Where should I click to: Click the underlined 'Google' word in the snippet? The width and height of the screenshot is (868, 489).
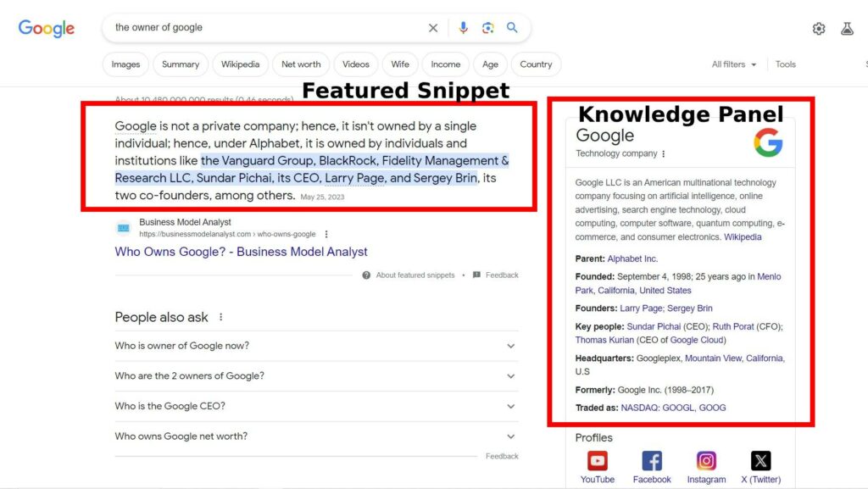136,126
